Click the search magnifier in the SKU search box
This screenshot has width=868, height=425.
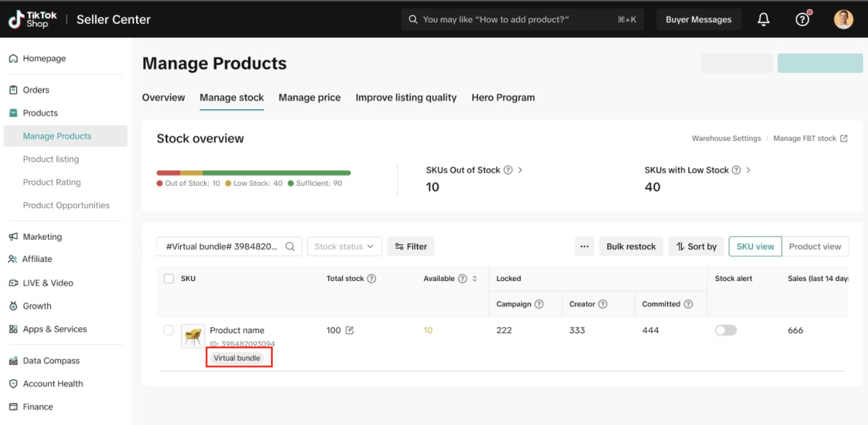(290, 247)
